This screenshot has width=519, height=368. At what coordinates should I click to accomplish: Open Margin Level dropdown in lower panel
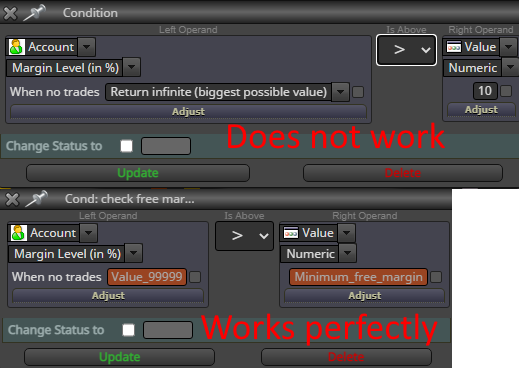click(134, 253)
